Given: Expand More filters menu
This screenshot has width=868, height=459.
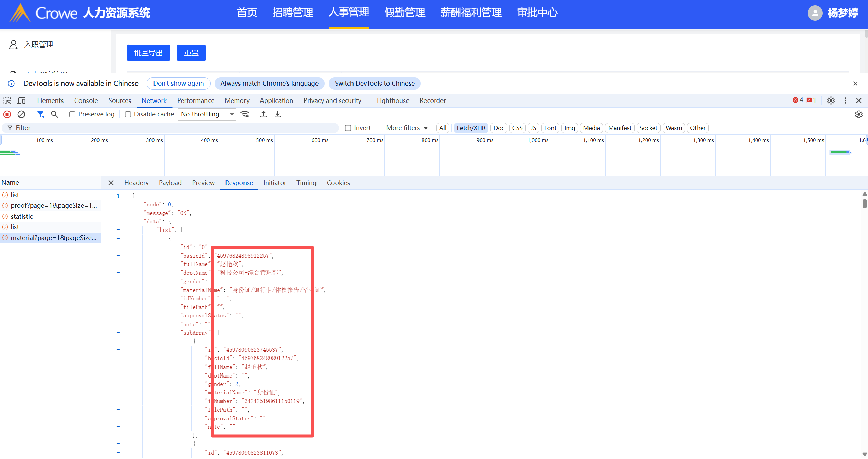Looking at the screenshot, I should pyautogui.click(x=406, y=128).
